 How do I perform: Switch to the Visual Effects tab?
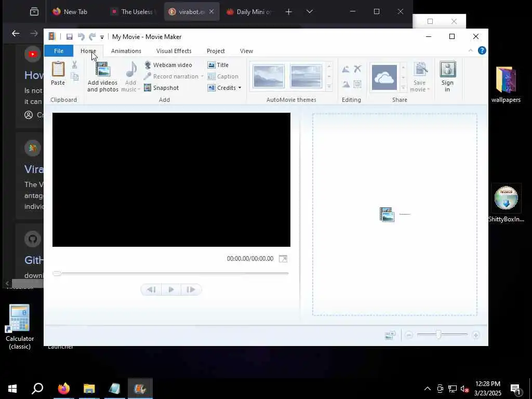[x=174, y=51]
